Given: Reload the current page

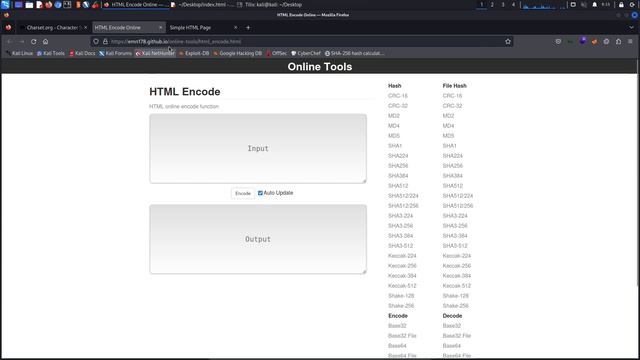Looking at the screenshot, I should tap(33, 42).
